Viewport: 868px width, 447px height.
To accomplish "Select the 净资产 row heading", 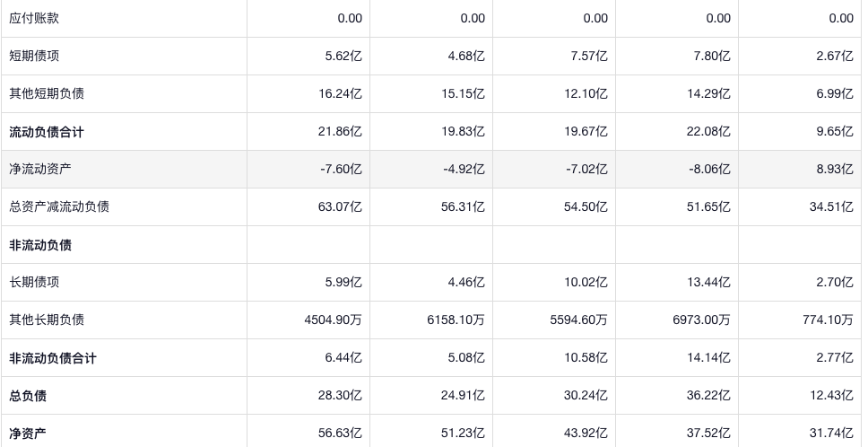I will click(28, 434).
